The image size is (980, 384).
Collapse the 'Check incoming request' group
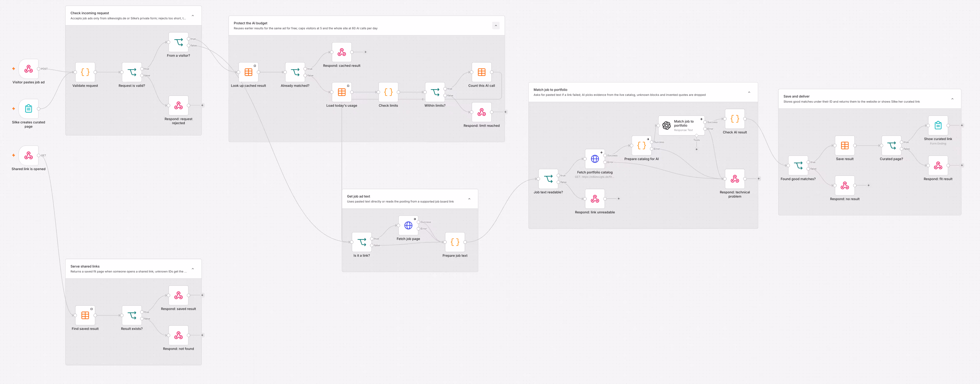point(193,16)
